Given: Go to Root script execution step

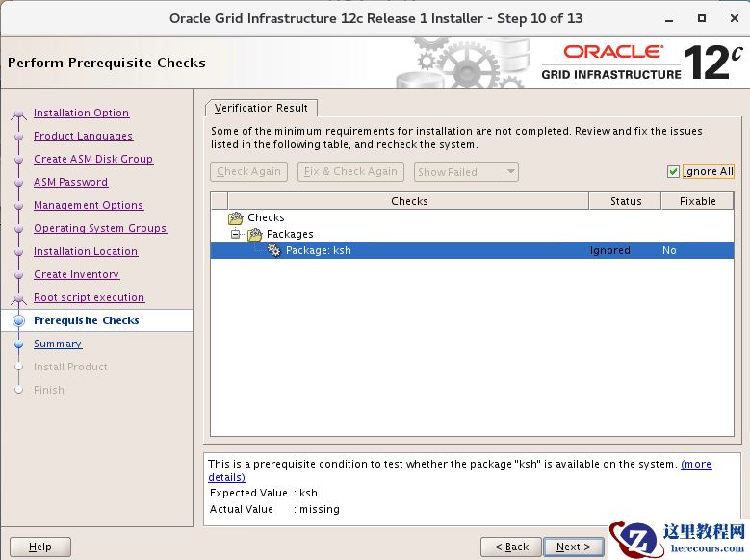Looking at the screenshot, I should (89, 297).
